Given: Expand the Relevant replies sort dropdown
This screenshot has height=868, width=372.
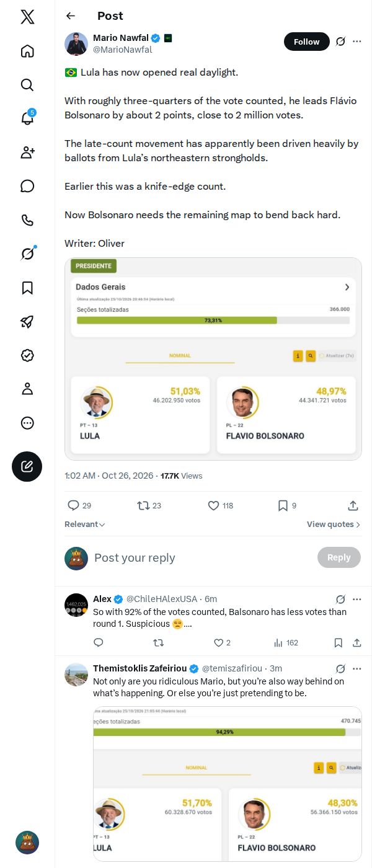Looking at the screenshot, I should (85, 525).
